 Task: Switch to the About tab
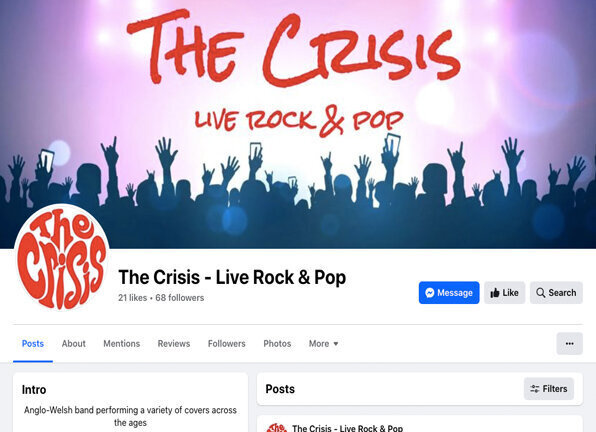coord(74,343)
